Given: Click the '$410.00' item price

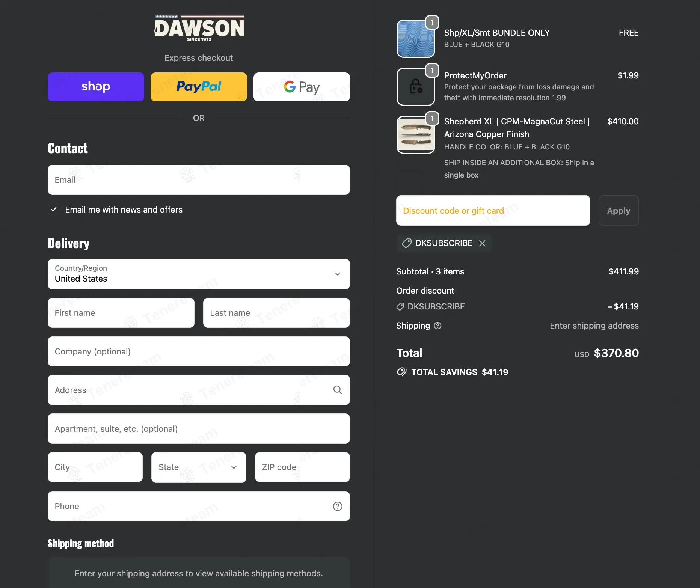Looking at the screenshot, I should pos(623,121).
